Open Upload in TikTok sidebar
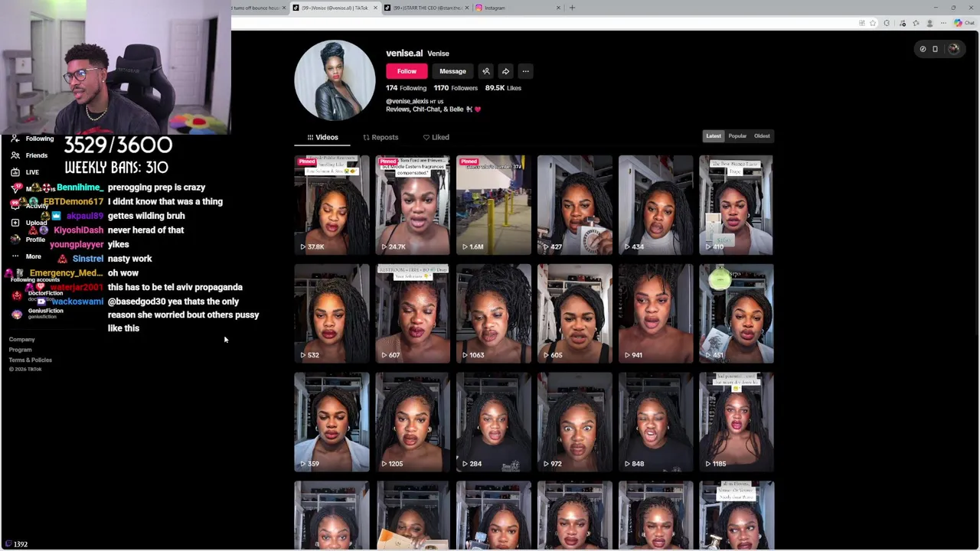Viewport: 980px width, 551px height. point(36,223)
